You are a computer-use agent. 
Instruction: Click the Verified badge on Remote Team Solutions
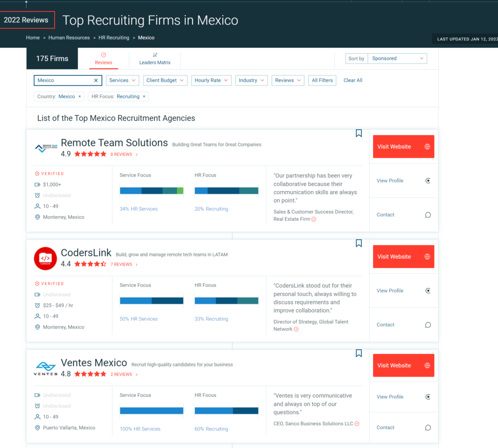tap(49, 174)
